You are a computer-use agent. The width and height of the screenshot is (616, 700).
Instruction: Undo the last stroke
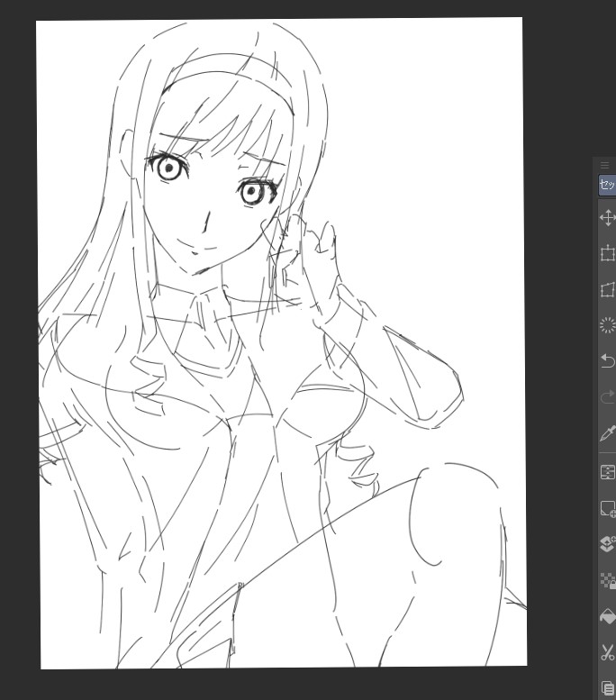point(608,360)
